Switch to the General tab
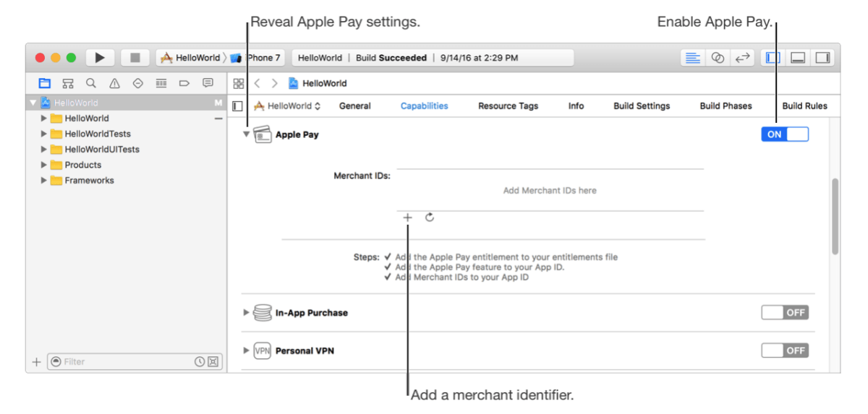868x414 pixels. [355, 106]
